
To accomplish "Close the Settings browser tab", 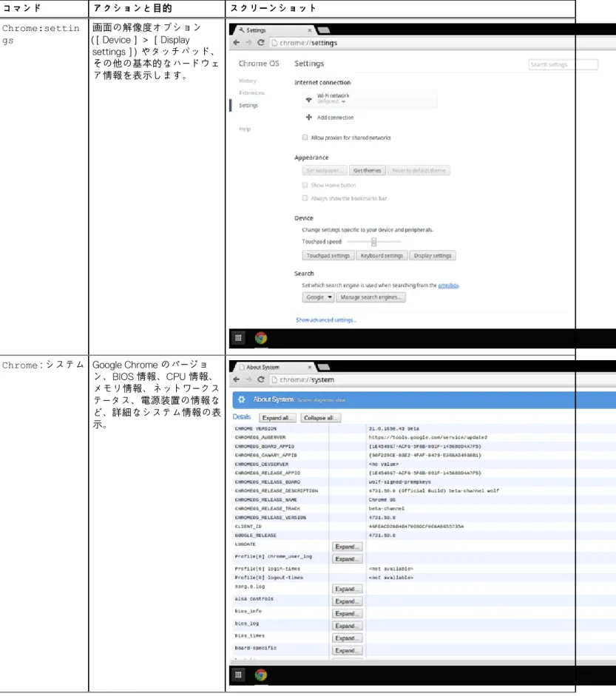I will point(309,30).
